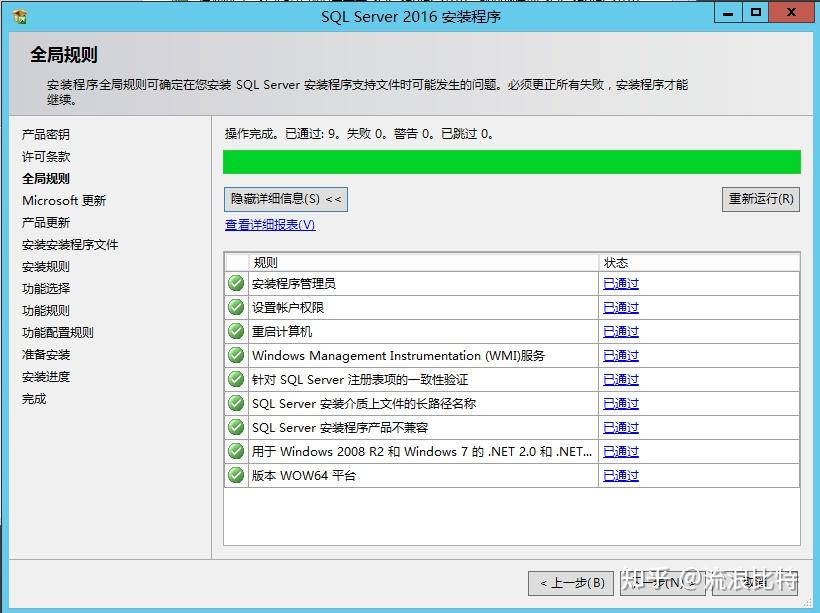Click the green icon for WMI 服务 rule

pos(235,355)
